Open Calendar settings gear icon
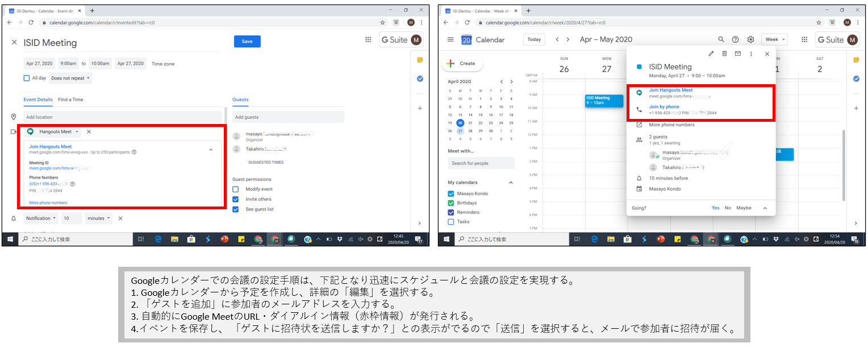Image resolution: width=868 pixels, height=347 pixels. point(750,39)
